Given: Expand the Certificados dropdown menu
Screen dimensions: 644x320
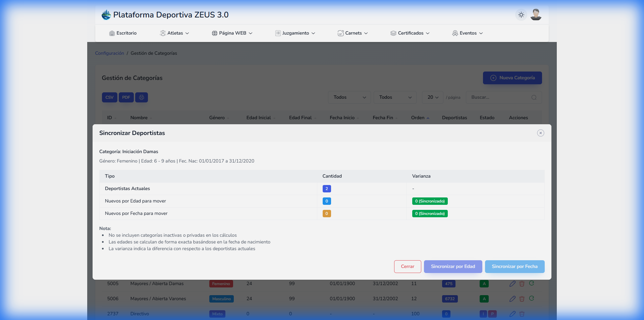Looking at the screenshot, I should point(410,33).
